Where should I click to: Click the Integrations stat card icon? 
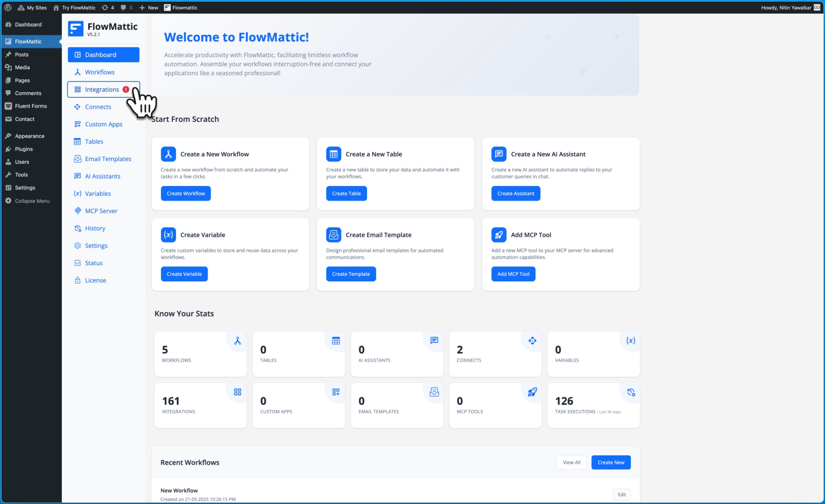tap(238, 392)
